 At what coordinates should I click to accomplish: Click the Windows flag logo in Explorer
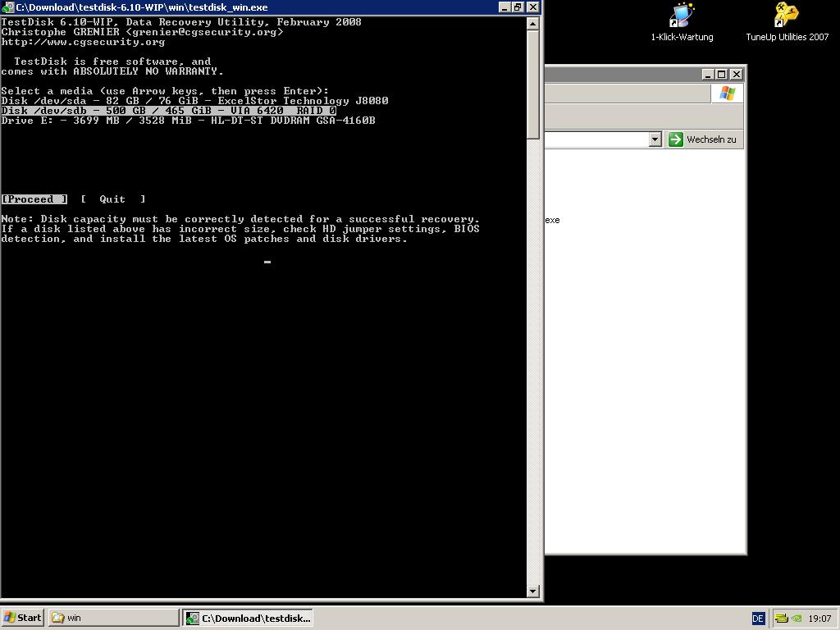[727, 94]
